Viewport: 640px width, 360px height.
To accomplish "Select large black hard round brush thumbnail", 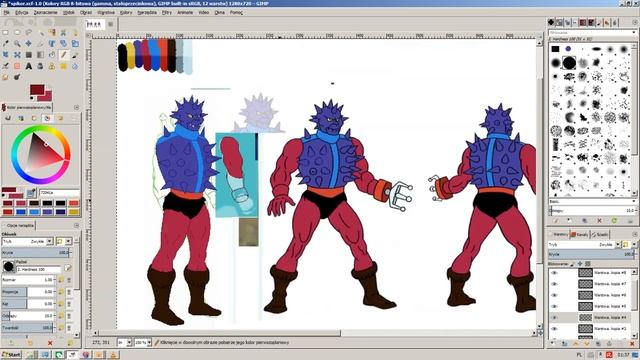I will [x=569, y=62].
